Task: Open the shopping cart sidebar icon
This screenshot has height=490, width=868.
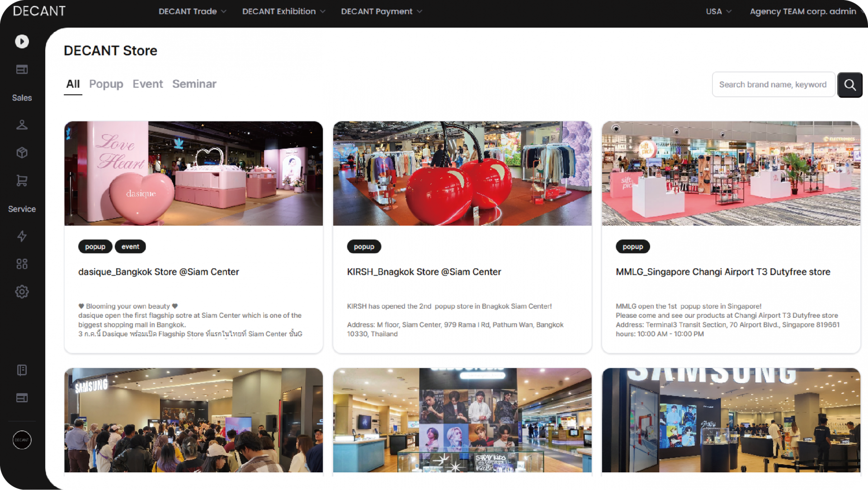Action: 22,181
